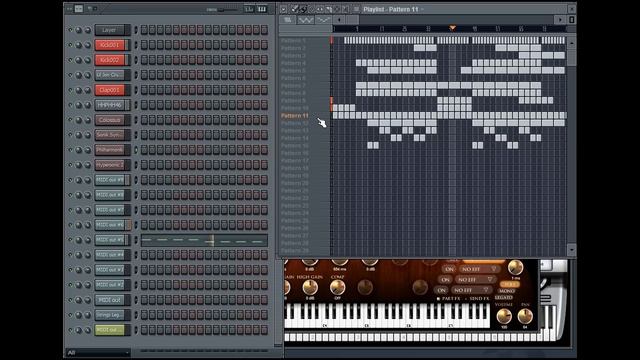Click the volume knob of Strings Leg channel
This screenshot has height=360, width=640.
[x=87, y=315]
